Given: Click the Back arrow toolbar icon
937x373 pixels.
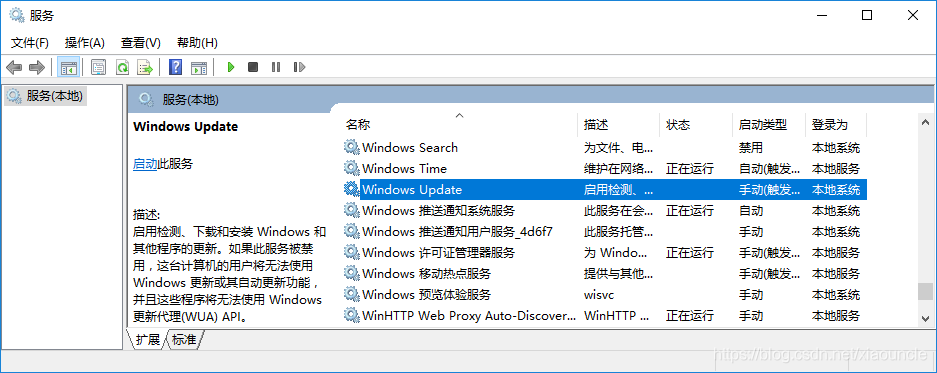Looking at the screenshot, I should [x=14, y=68].
